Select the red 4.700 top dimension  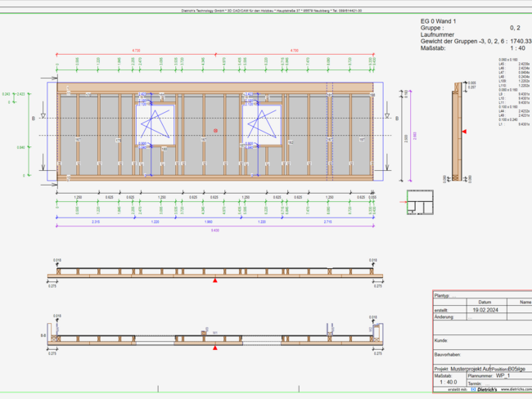295,51
